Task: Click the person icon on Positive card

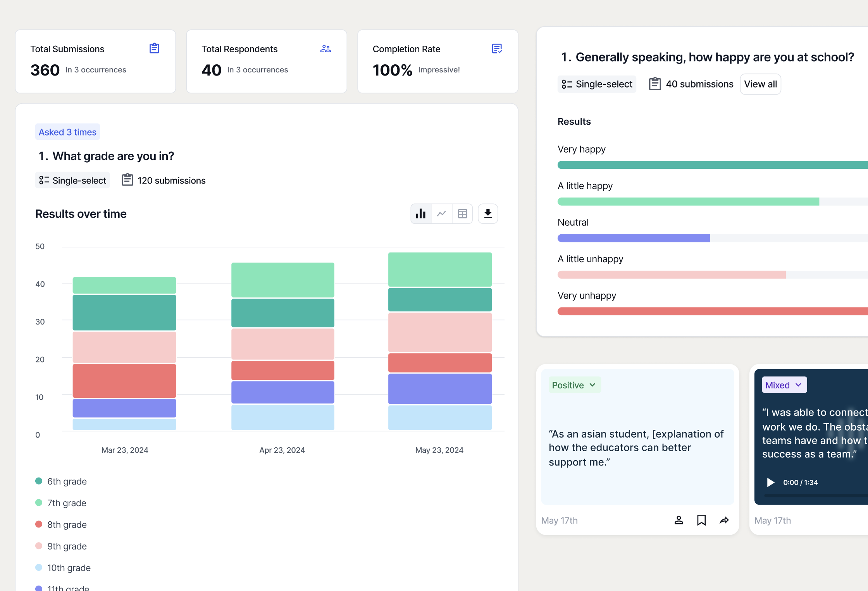Action: coord(679,520)
